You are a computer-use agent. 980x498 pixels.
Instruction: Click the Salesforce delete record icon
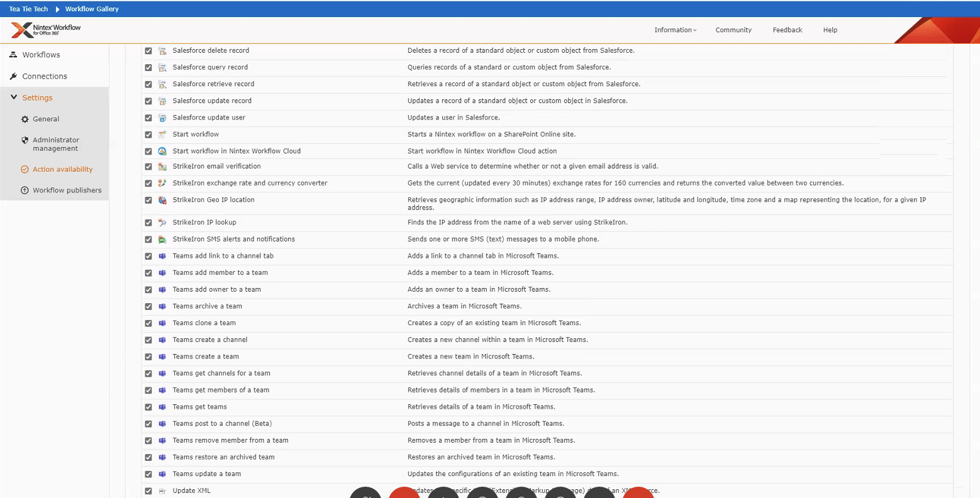tap(162, 51)
